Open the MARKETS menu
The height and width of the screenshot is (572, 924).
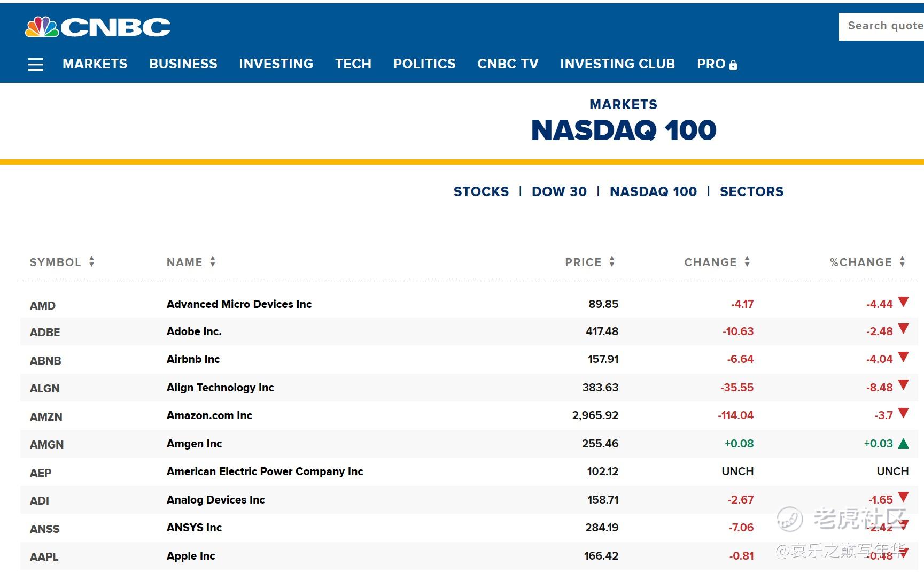click(x=95, y=64)
